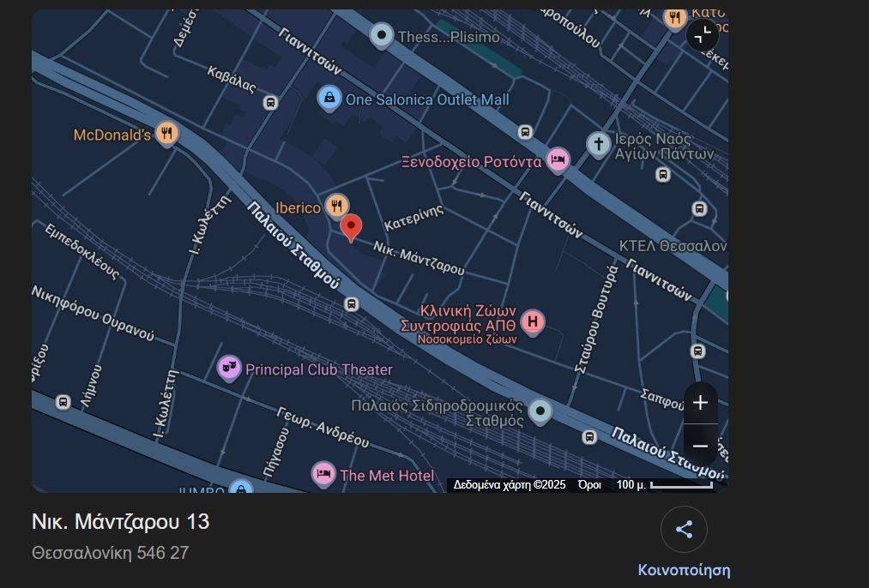
Task: Select the bus stop icon near Καβάλας street
Action: [271, 103]
